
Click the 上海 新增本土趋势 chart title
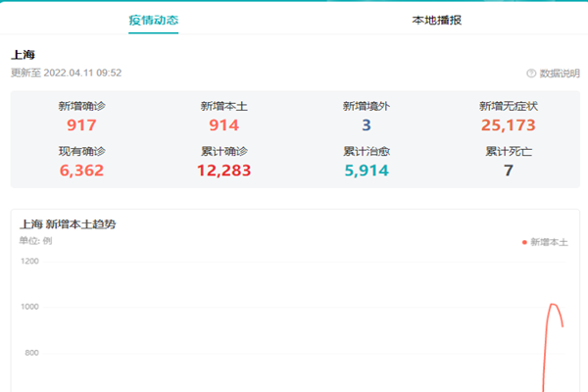click(x=69, y=223)
